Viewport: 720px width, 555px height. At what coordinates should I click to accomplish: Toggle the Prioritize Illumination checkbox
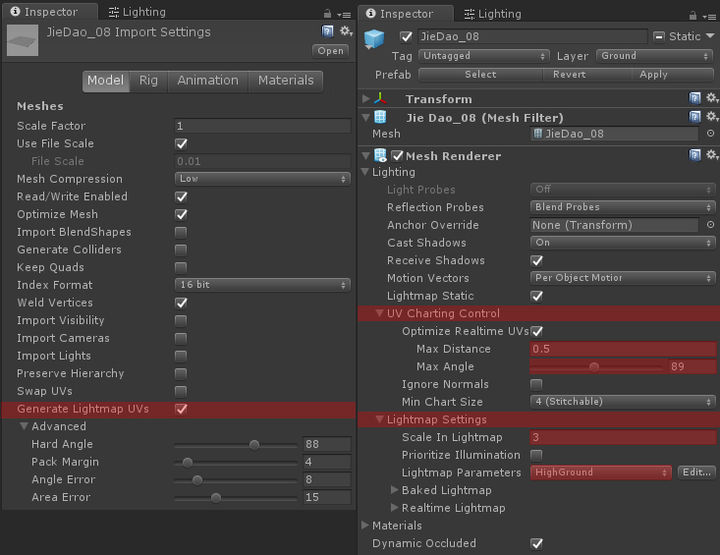[x=537, y=455]
